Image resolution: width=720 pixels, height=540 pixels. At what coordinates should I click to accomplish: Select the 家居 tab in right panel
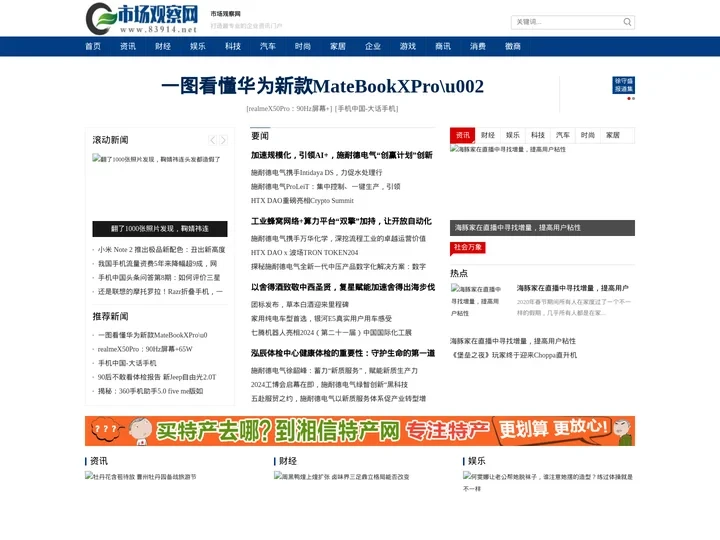coord(613,135)
